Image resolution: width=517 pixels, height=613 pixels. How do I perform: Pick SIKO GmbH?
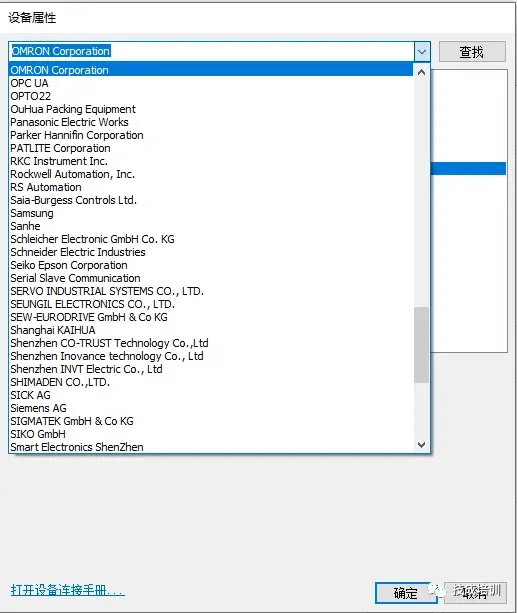(x=211, y=434)
